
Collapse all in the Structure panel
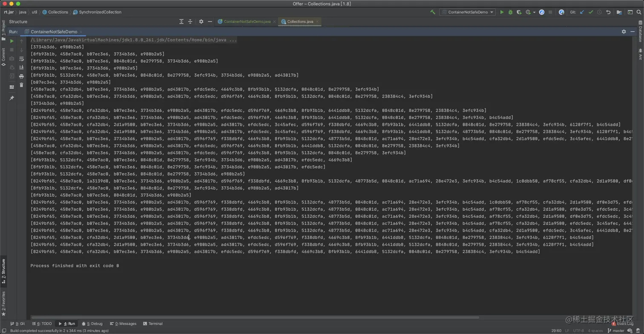(190, 22)
